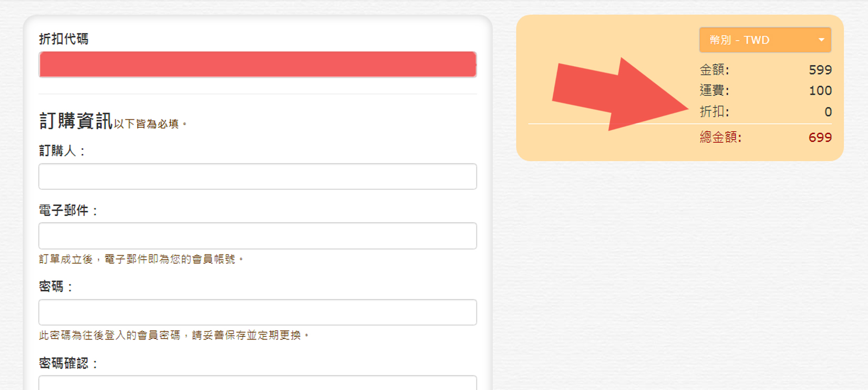Click the red 總金額 699 total
Image resolution: width=868 pixels, height=390 pixels.
pyautogui.click(x=820, y=138)
